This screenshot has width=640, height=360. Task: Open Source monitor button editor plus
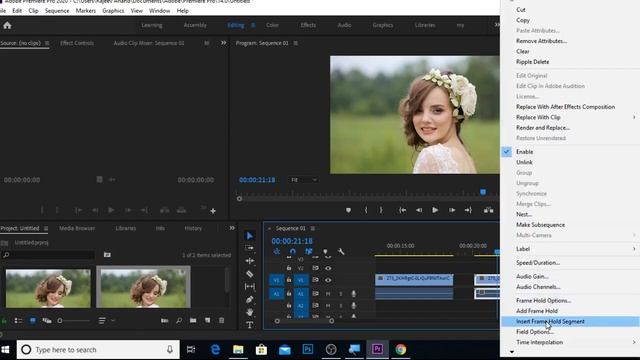coord(213,211)
